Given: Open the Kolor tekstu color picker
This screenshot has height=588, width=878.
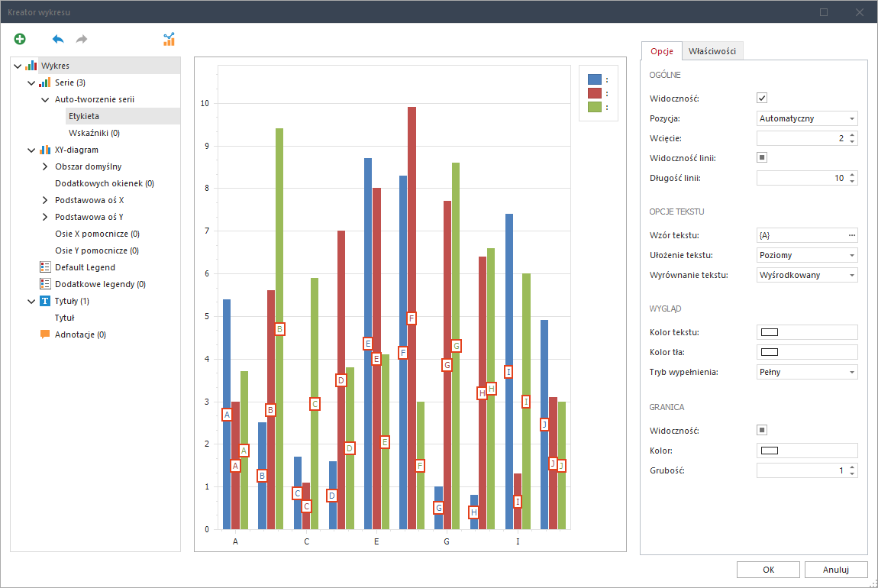Looking at the screenshot, I should tap(807, 332).
